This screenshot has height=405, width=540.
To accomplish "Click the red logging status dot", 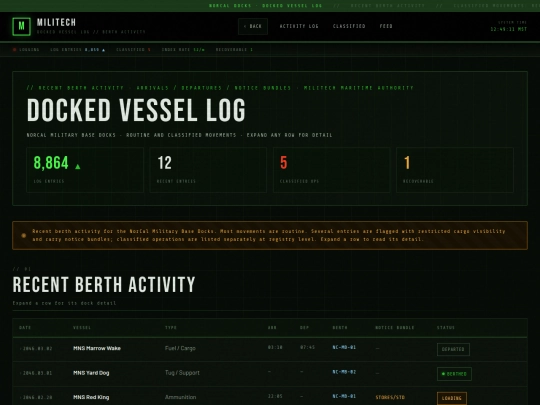I will [14, 50].
